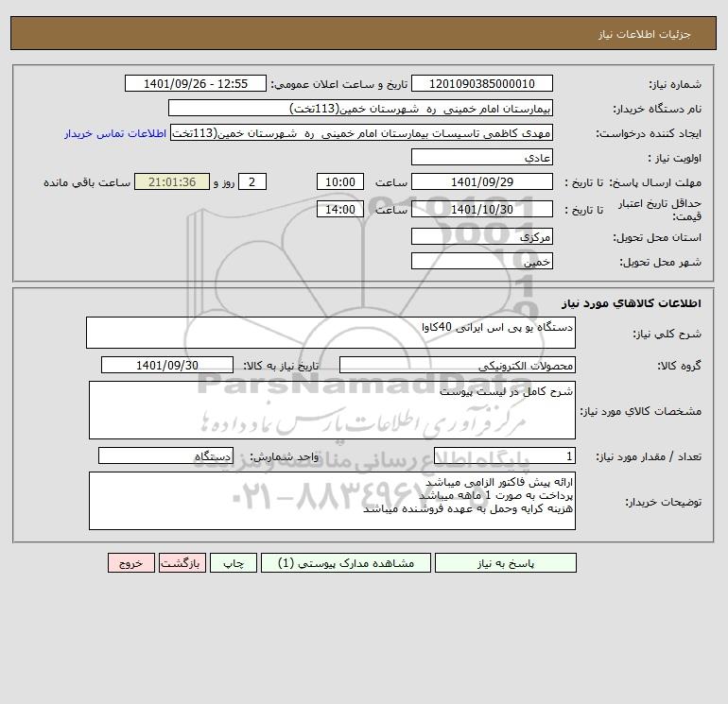Open اطلاعات تماس خریدار link
This screenshot has width=728, height=704.
[115, 133]
